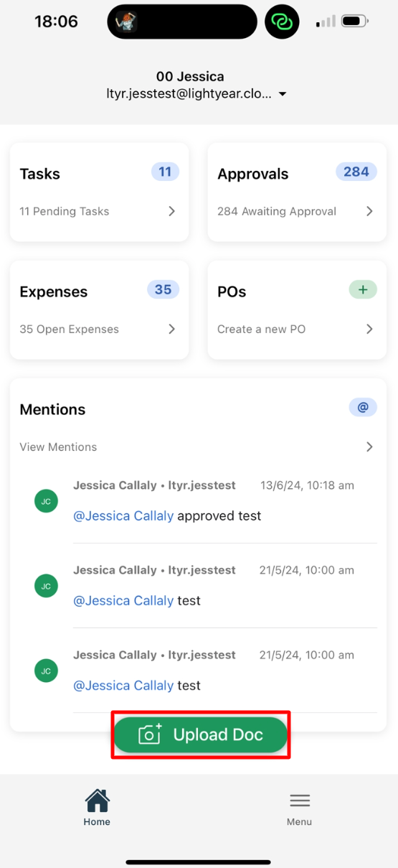398x868 pixels.
Task: Tap the Home house icon
Action: [x=97, y=800]
